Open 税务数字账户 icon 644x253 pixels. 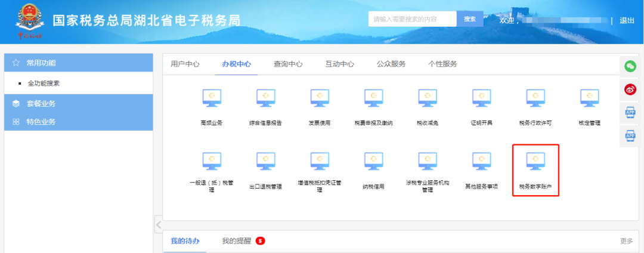pyautogui.click(x=535, y=160)
